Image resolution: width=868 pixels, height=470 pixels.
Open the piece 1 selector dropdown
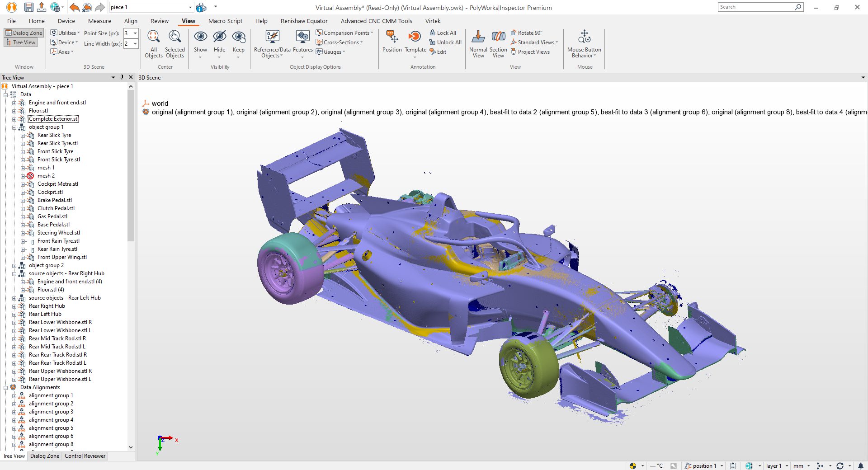coord(191,7)
